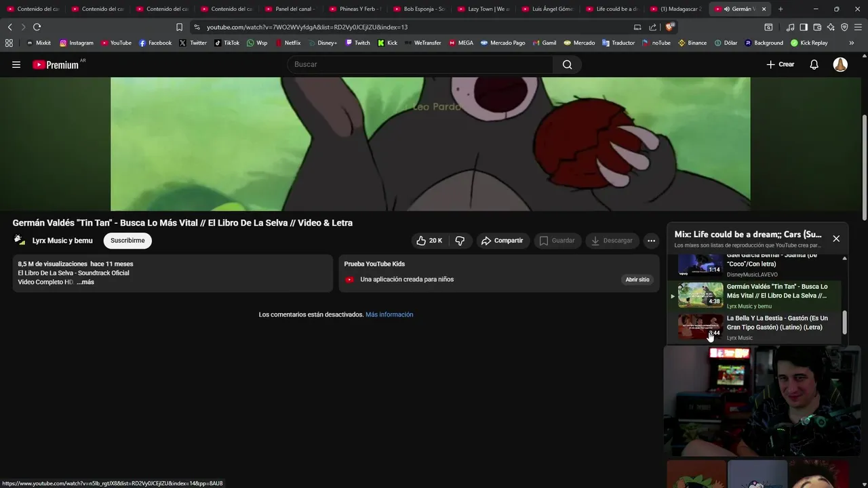Like the video with 20 K likes
The width and height of the screenshot is (868, 488).
click(x=429, y=241)
